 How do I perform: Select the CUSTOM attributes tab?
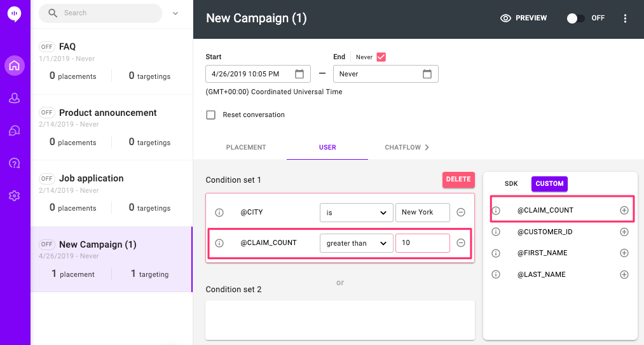coord(549,184)
